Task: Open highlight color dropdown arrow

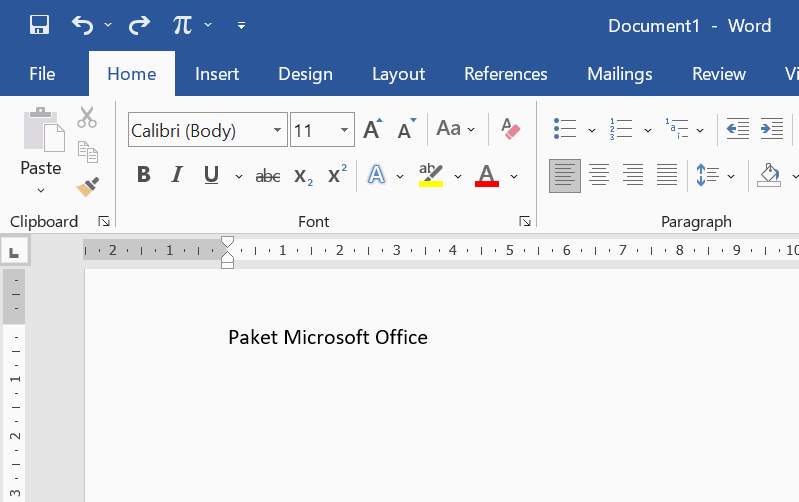Action: [458, 176]
